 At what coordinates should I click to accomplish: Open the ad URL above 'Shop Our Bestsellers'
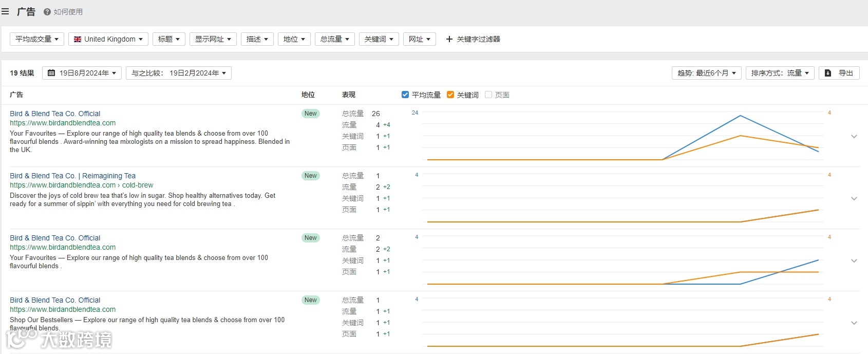click(x=63, y=309)
